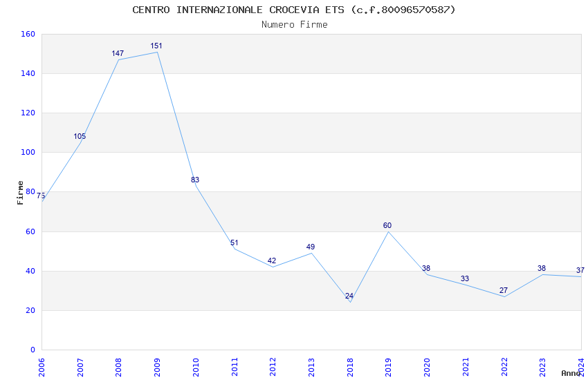Click the Anno x-axis title
This screenshot has height=380, width=588.
[x=571, y=373]
